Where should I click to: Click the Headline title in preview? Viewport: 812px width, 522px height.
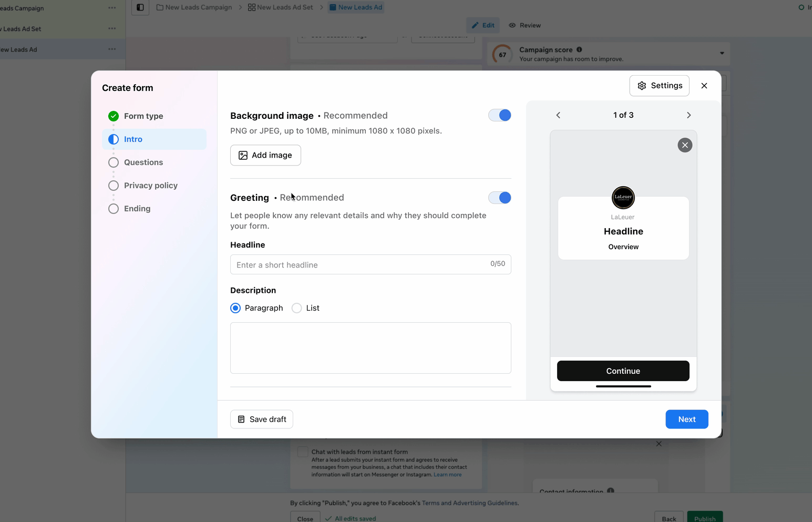[623, 231]
